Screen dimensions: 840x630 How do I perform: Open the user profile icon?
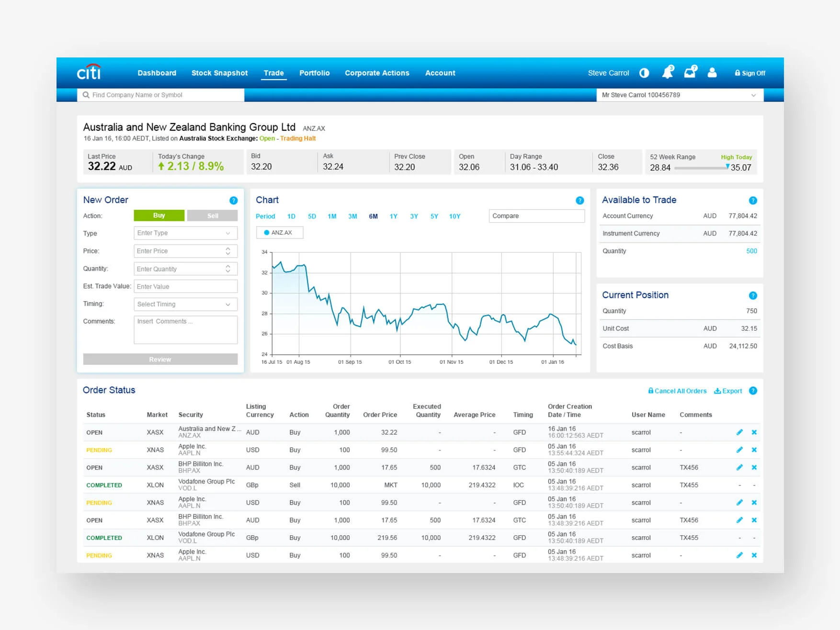pos(712,73)
